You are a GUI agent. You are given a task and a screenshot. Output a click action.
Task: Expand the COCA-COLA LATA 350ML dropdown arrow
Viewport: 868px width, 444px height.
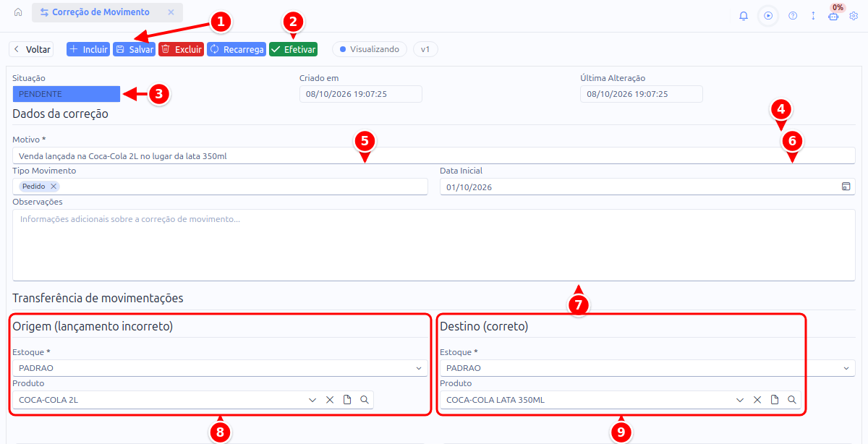[x=740, y=400]
